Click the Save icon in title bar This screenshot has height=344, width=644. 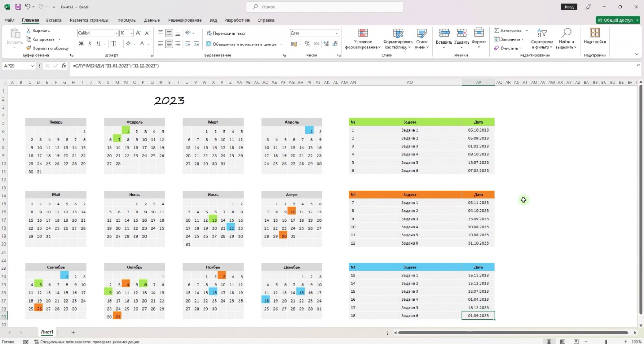pyautogui.click(x=18, y=7)
